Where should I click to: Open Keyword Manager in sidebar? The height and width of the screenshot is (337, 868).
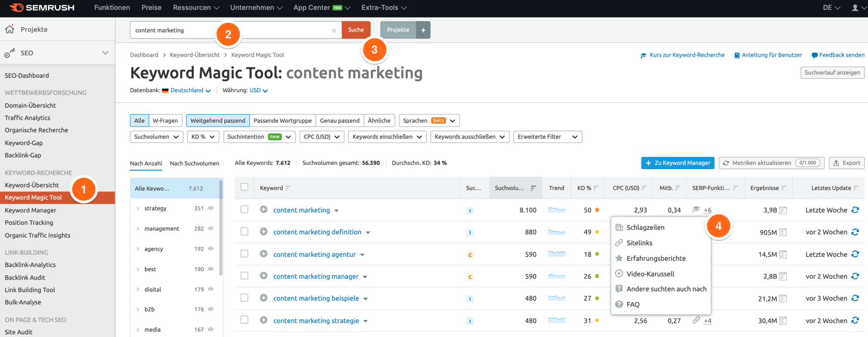31,210
